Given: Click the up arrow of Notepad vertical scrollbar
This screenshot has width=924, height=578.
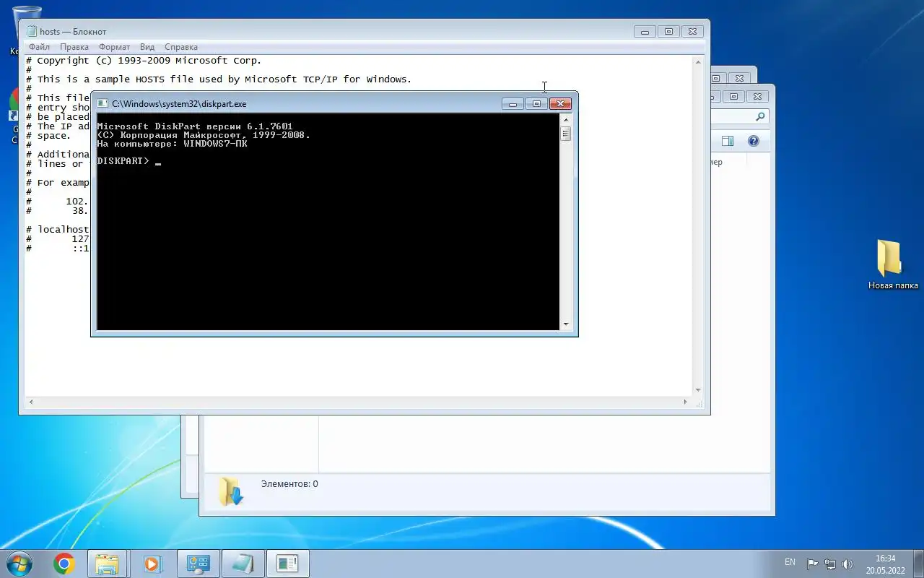Looking at the screenshot, I should pyautogui.click(x=698, y=62).
